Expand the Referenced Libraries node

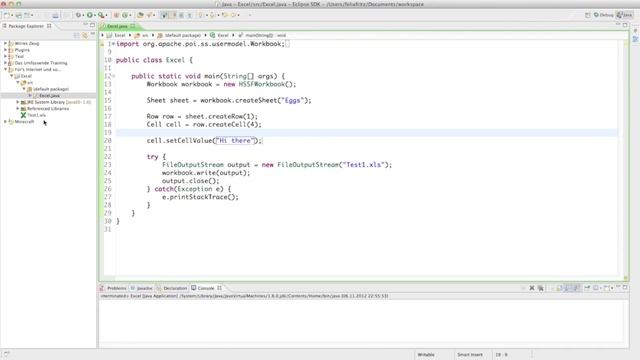(18, 109)
